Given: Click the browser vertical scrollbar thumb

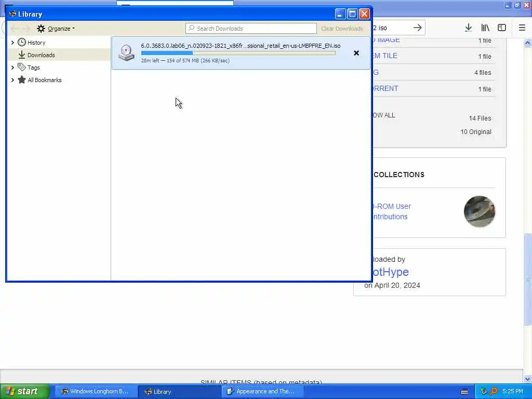Looking at the screenshot, I should tap(527, 279).
